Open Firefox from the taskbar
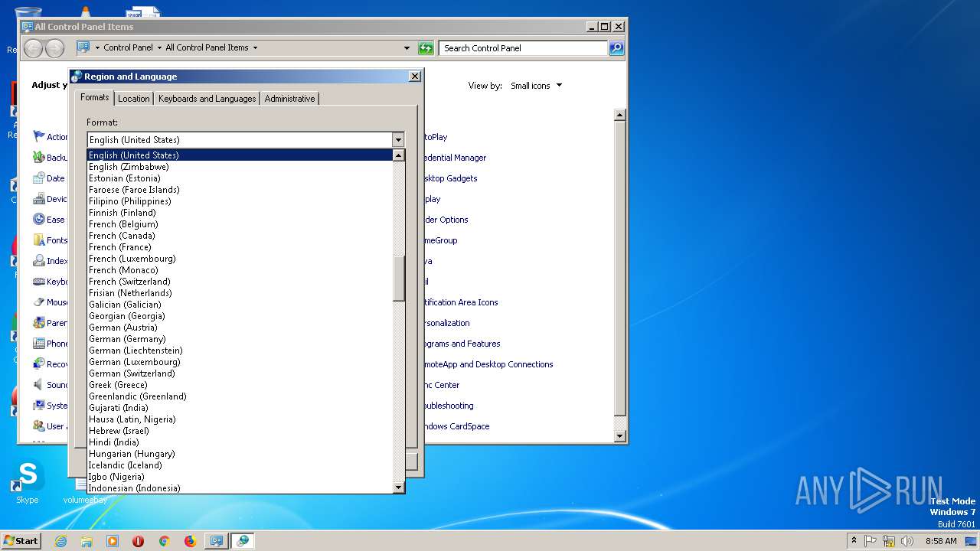The image size is (980, 551). pyautogui.click(x=190, y=541)
